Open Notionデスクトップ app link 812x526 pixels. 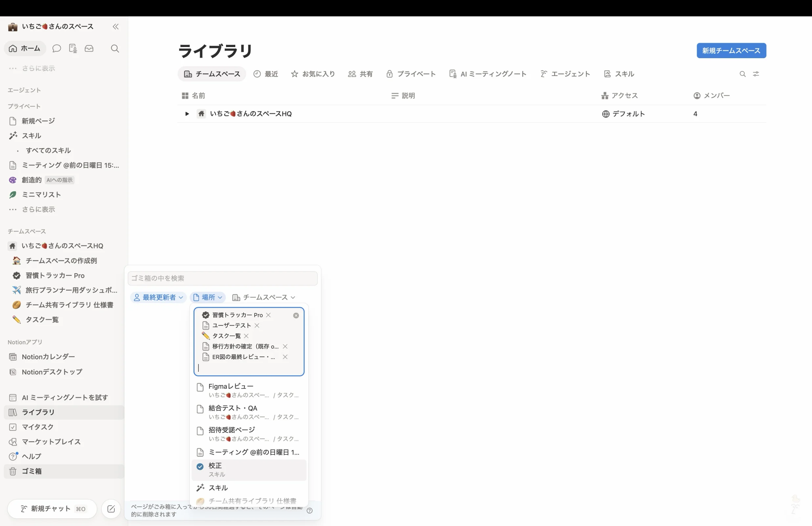pyautogui.click(x=64, y=372)
